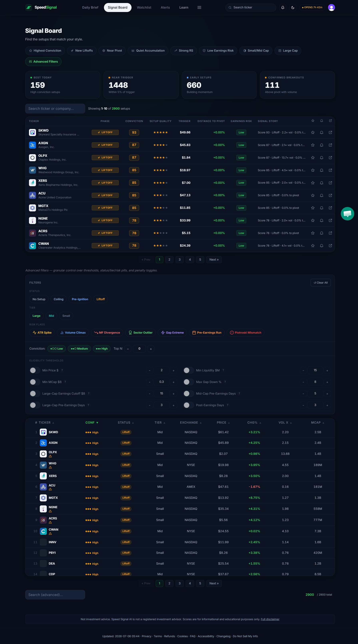Click help icon next to Max Gap Down %
This screenshot has height=644, width=358.
(x=225, y=382)
